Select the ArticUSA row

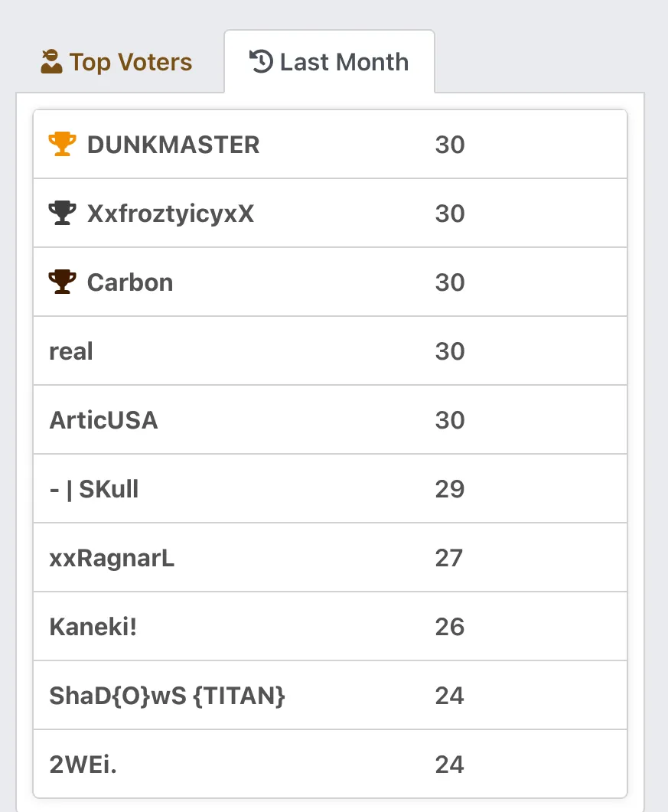pyautogui.click(x=331, y=419)
